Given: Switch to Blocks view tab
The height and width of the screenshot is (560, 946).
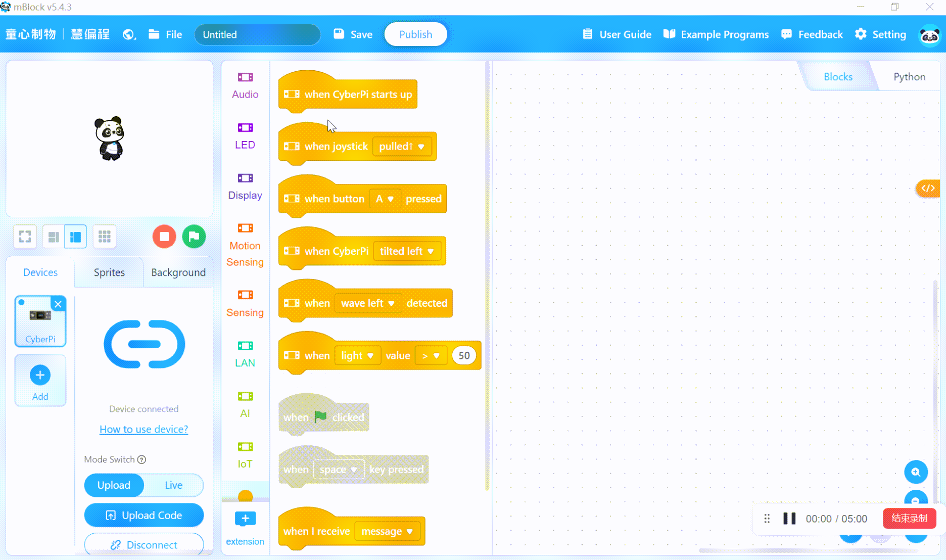Looking at the screenshot, I should tap(838, 77).
